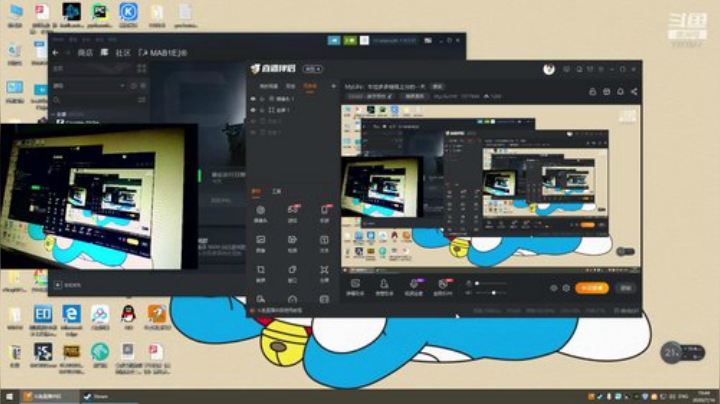
Task: Open the danmaku assistant icon in bottom bar
Action: click(x=355, y=287)
